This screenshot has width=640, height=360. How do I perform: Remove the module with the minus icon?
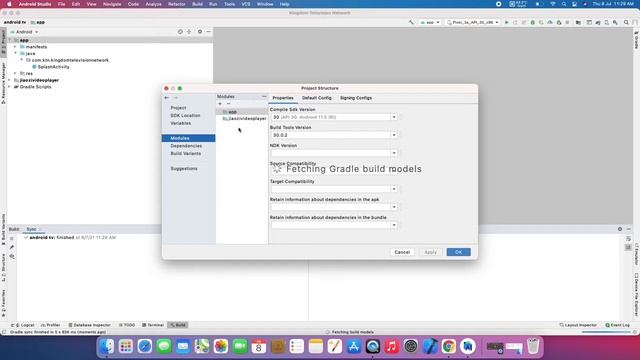(x=229, y=104)
